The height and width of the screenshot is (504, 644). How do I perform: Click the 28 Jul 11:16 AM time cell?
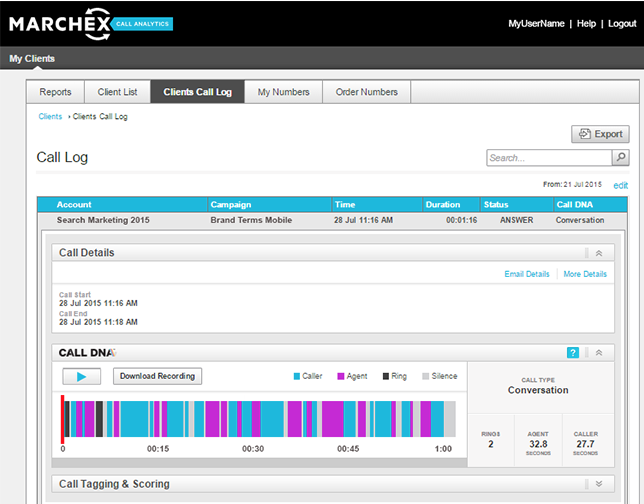pos(363,220)
